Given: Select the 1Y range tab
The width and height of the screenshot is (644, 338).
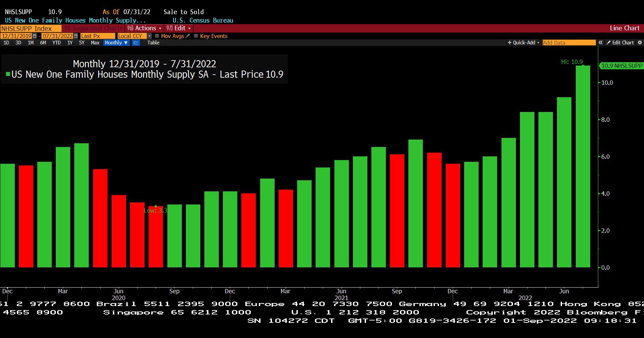Looking at the screenshot, I should coord(70,43).
